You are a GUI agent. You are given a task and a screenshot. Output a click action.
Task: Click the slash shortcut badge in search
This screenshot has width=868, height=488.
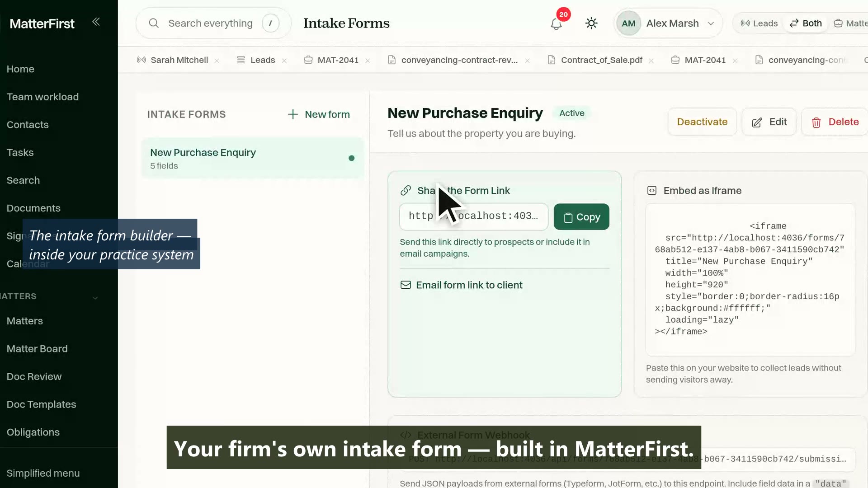point(270,23)
